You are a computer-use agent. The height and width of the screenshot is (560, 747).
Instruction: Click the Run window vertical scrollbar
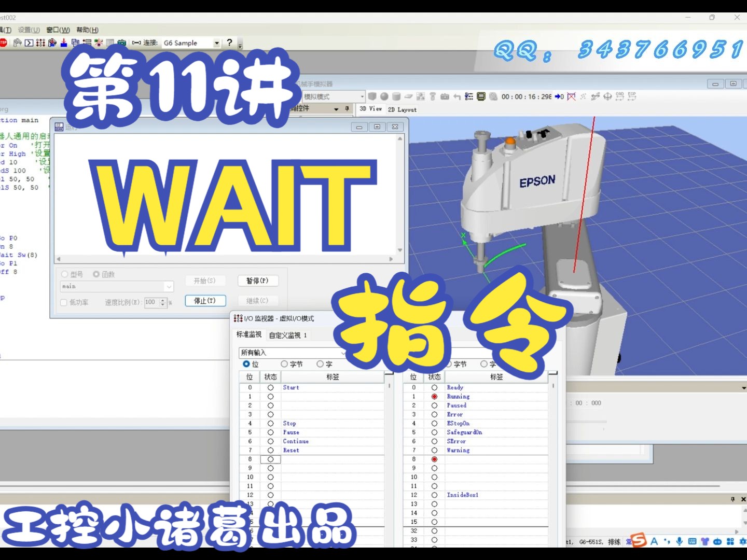click(400, 194)
